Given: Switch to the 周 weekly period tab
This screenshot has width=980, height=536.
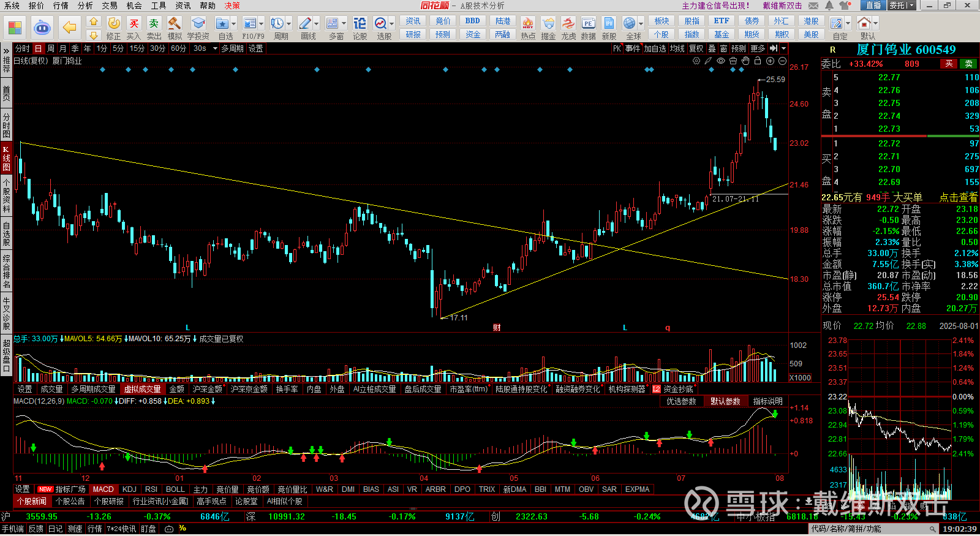Looking at the screenshot, I should [x=51, y=48].
